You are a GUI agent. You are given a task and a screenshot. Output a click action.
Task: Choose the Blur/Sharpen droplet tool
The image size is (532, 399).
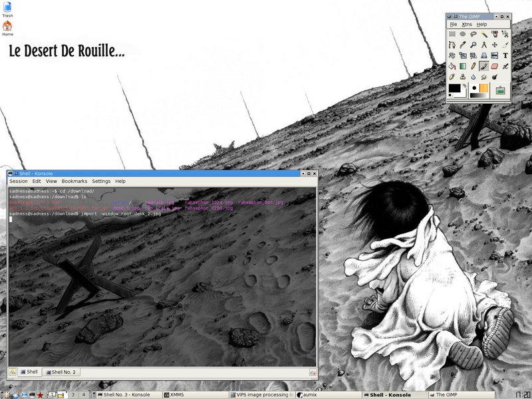(473, 77)
